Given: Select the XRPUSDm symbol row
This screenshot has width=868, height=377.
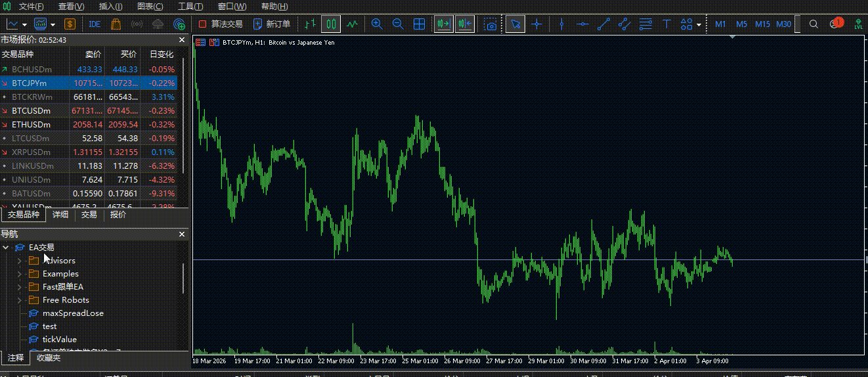Looking at the screenshot, I should pyautogui.click(x=89, y=152).
